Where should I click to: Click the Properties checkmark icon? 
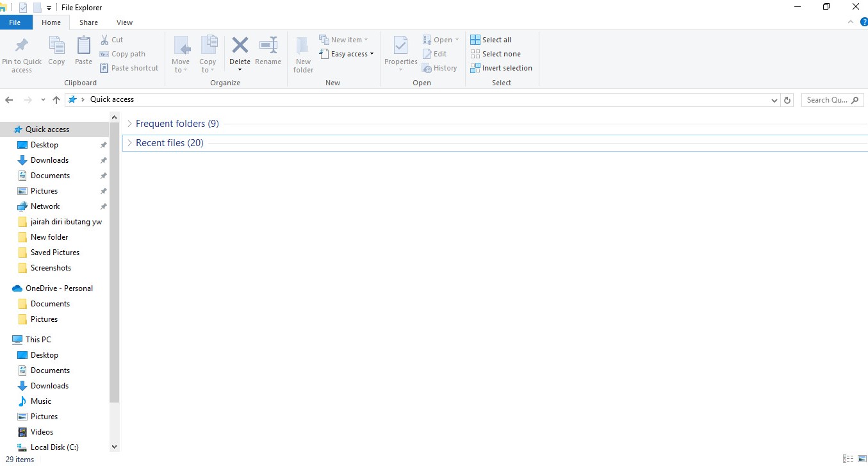400,46
